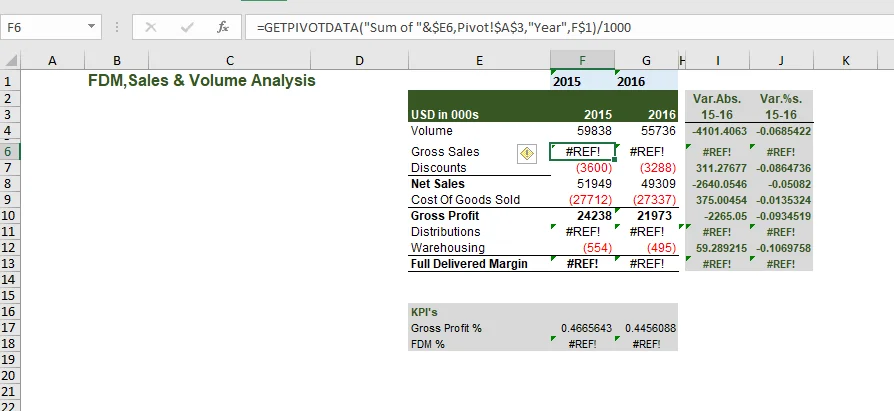894x411 pixels.
Task: Select row 6 header
Action: (11, 152)
